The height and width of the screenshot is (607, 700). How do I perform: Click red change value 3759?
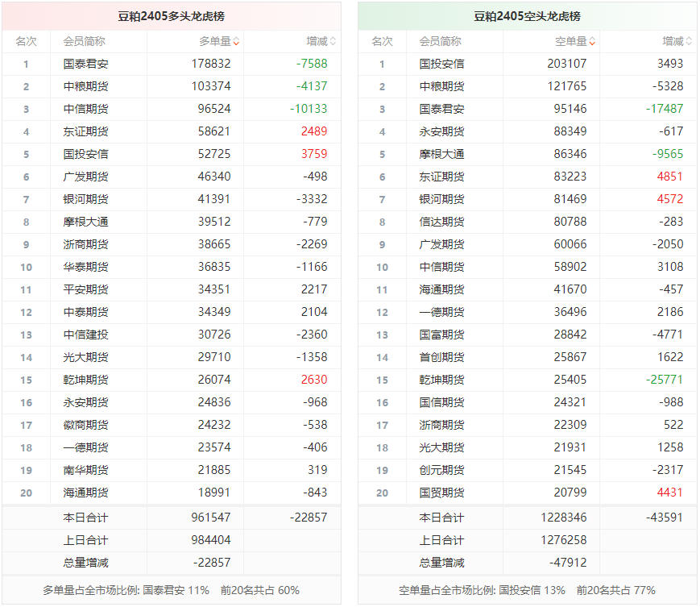tap(314, 154)
